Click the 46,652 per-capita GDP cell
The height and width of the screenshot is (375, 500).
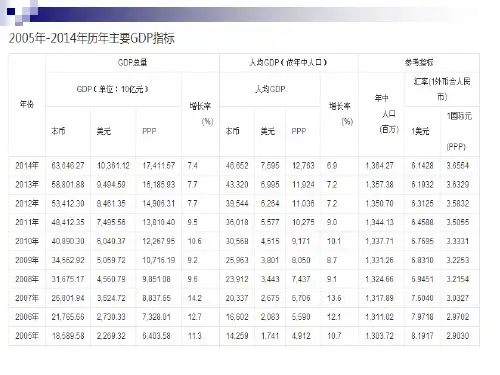click(237, 166)
